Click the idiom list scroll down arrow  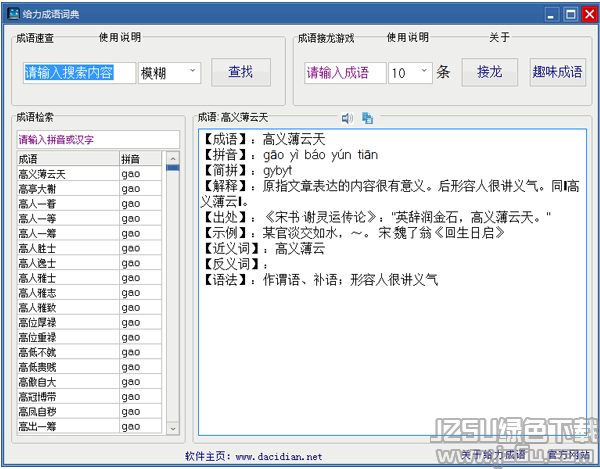tap(173, 428)
